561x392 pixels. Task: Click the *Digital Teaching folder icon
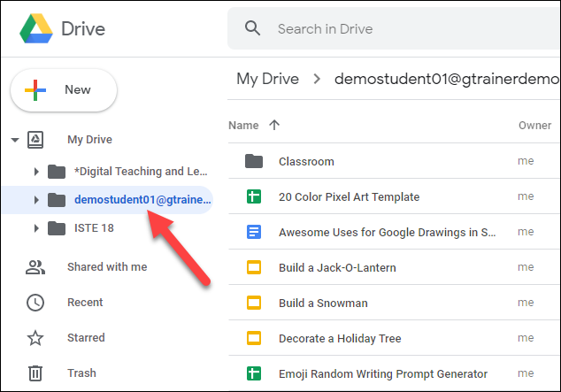click(x=57, y=172)
